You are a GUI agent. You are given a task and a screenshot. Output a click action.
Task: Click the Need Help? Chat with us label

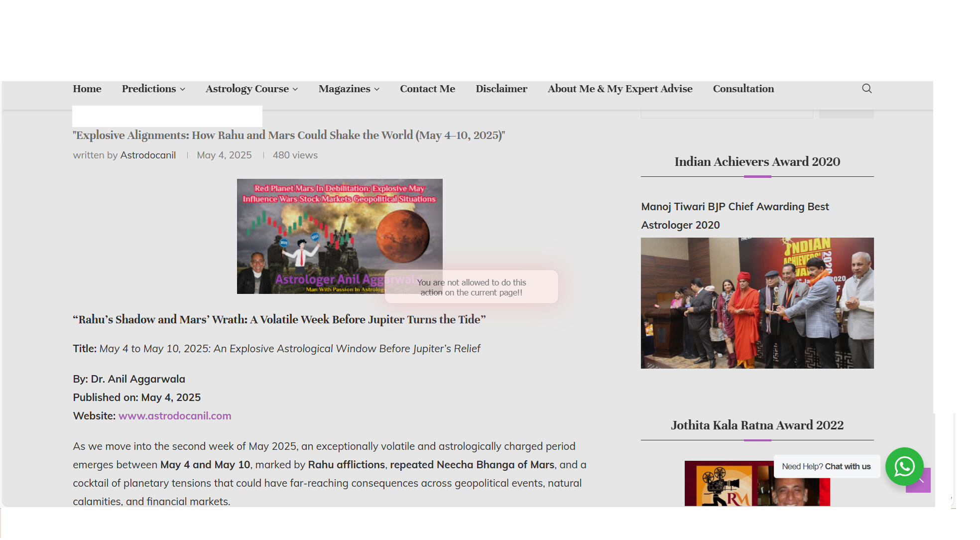[826, 467]
